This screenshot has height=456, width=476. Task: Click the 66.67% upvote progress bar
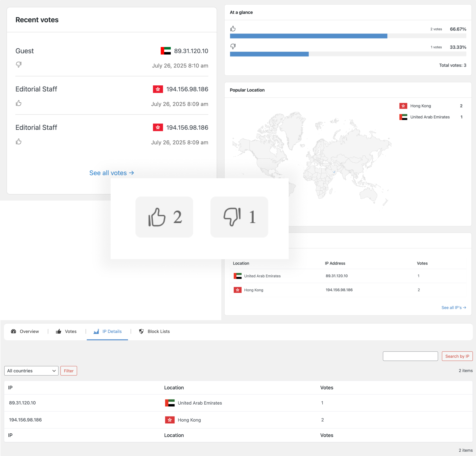tap(308, 36)
